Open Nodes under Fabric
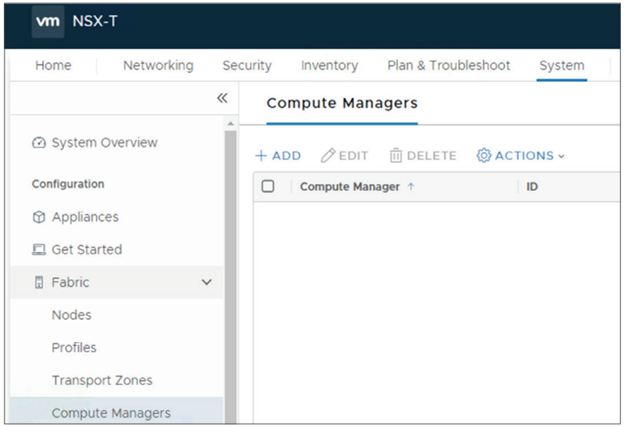 [x=72, y=315]
